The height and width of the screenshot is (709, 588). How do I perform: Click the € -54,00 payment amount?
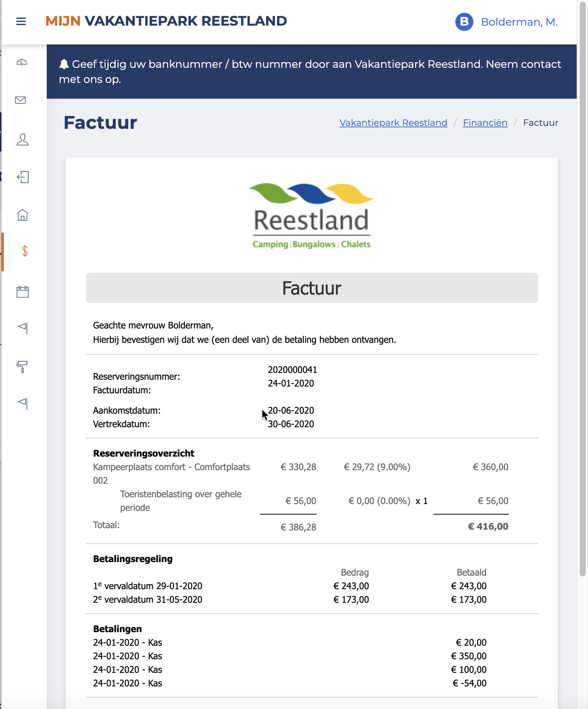470,683
